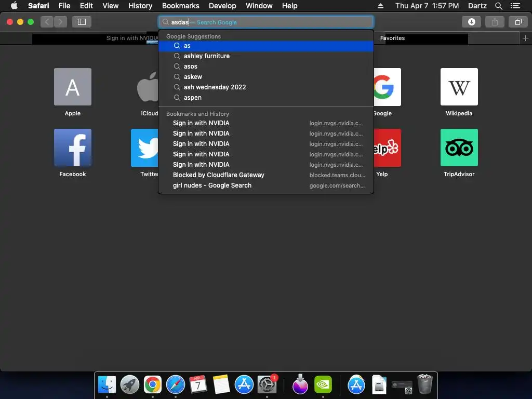This screenshot has width=532, height=399.
Task: Open the Help menu
Action: tap(289, 6)
